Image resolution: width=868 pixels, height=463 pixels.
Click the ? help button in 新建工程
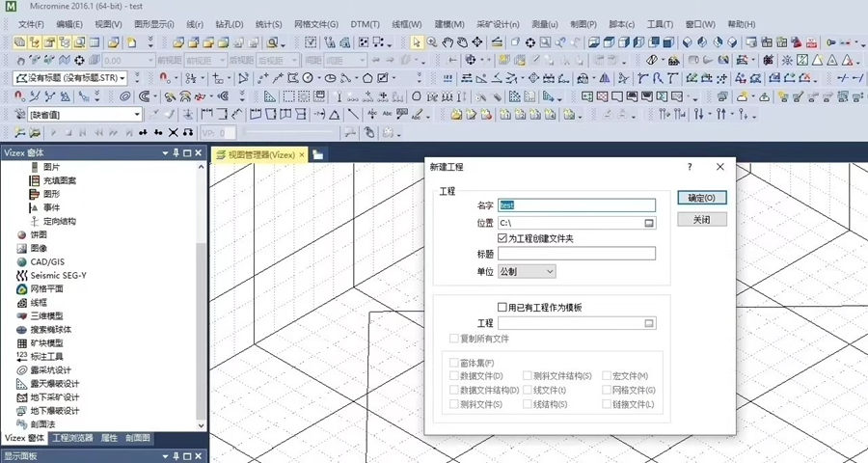click(x=690, y=167)
